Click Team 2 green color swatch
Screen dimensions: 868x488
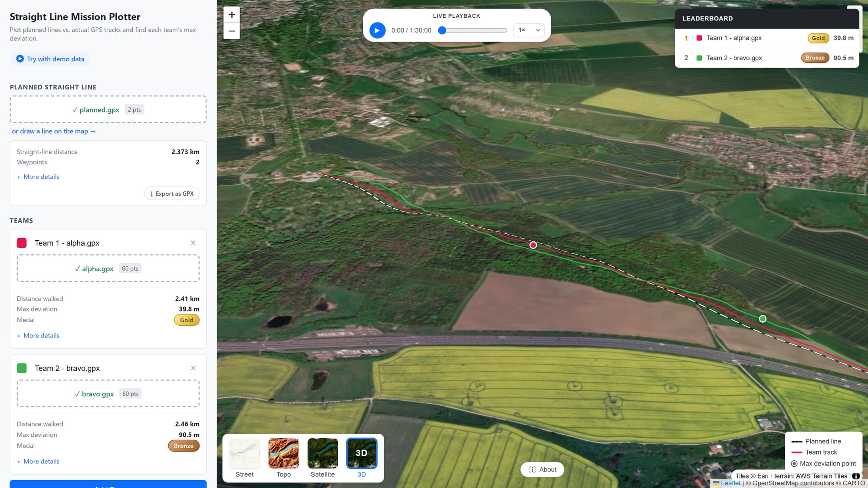(x=22, y=368)
